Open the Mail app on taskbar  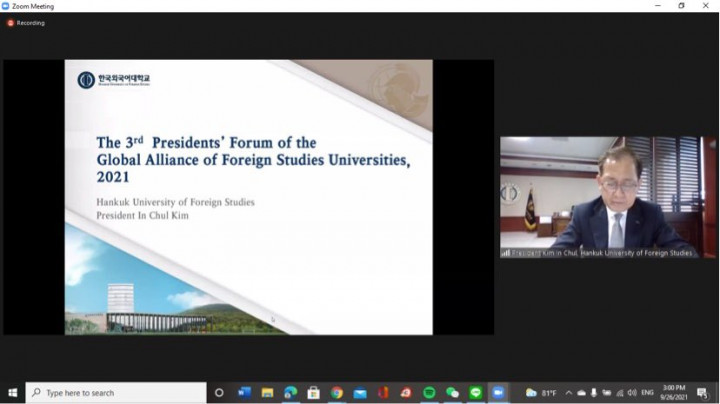coord(360,393)
